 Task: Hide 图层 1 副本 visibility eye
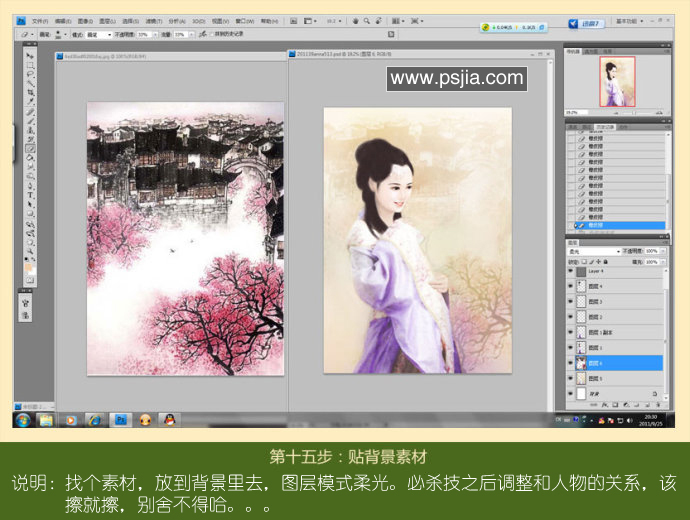(x=570, y=332)
